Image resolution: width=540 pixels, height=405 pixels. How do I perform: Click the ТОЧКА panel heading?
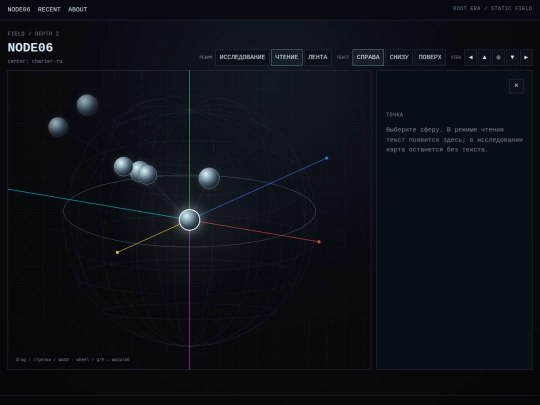click(x=394, y=115)
